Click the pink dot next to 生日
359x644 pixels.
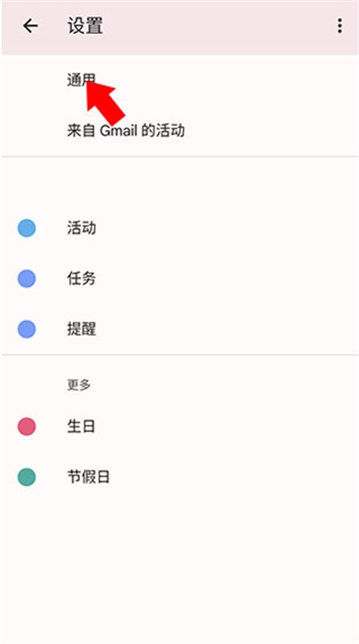(27, 427)
